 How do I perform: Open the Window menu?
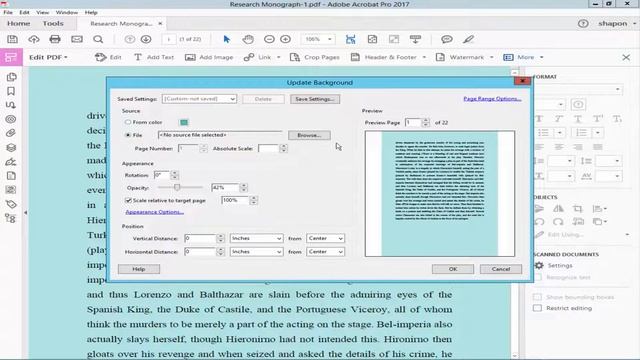point(67,13)
